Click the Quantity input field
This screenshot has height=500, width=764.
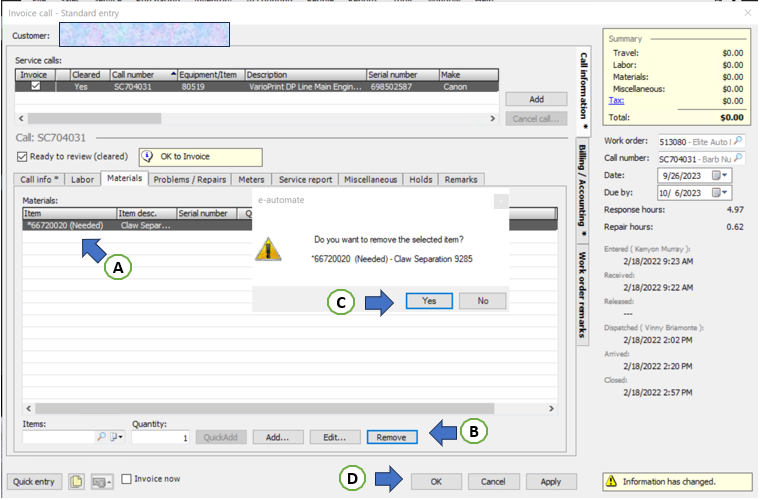click(161, 437)
